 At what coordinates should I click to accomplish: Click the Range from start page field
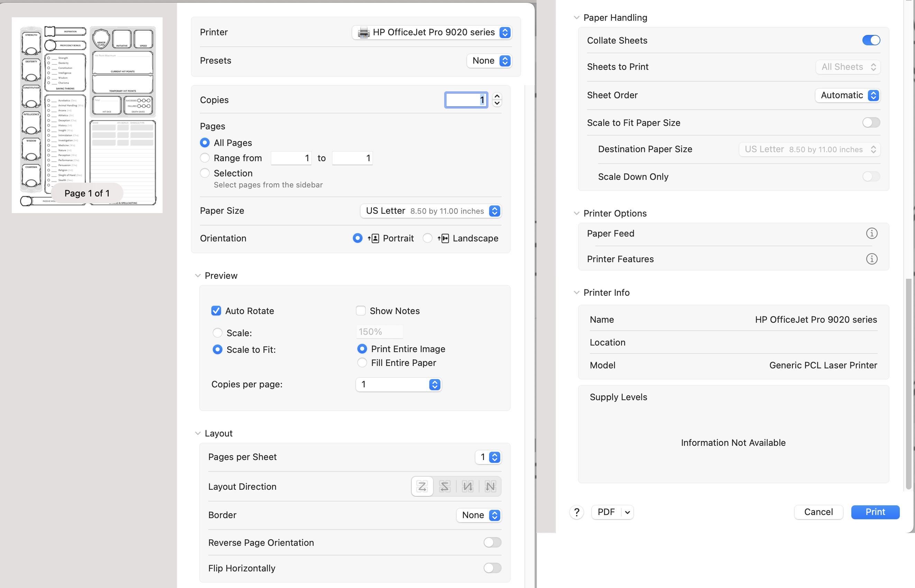tap(291, 158)
